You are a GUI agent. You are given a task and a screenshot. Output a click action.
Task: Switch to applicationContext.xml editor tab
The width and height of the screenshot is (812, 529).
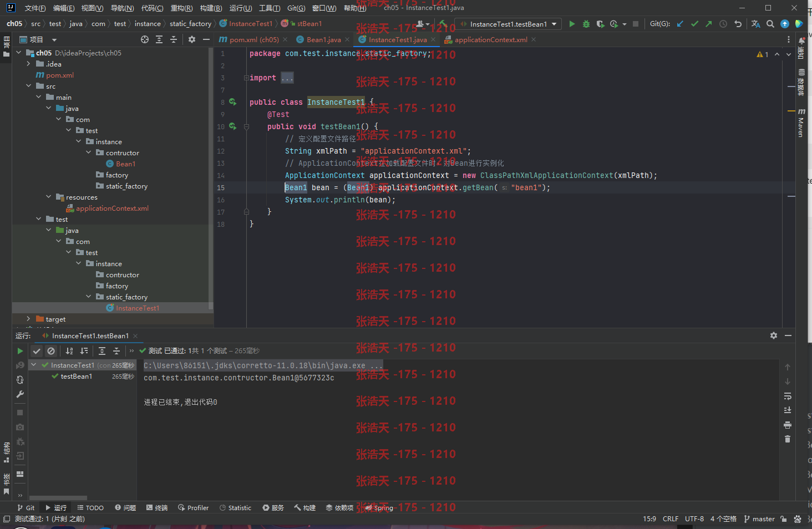(x=491, y=39)
